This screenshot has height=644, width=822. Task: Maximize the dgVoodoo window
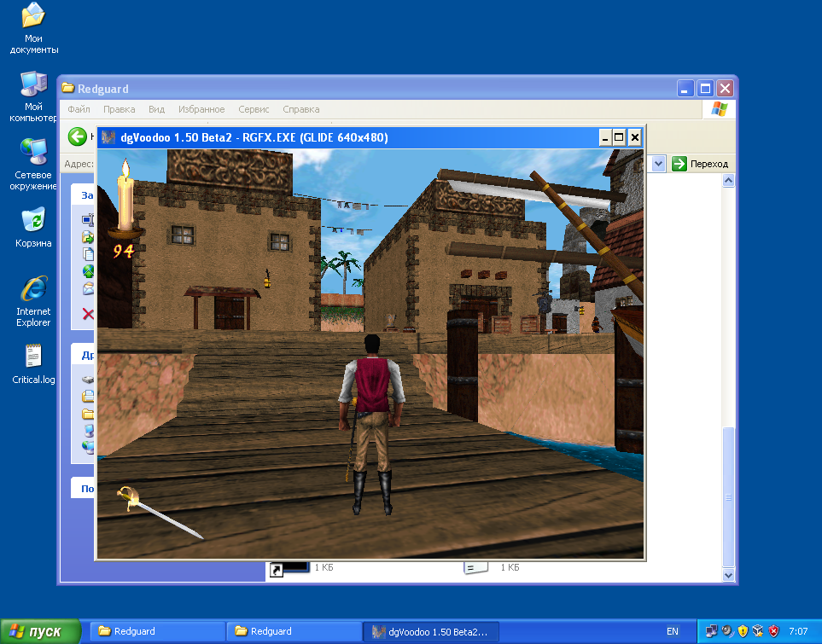619,137
